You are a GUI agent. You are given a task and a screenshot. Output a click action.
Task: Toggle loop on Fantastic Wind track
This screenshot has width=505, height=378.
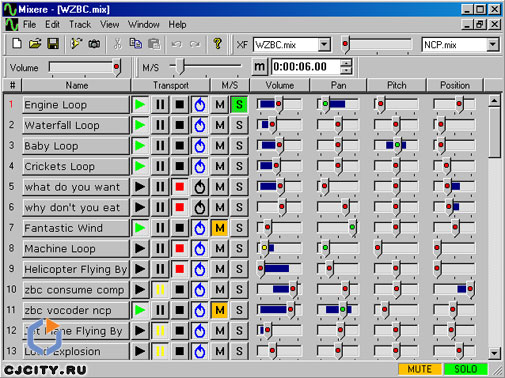[200, 228]
